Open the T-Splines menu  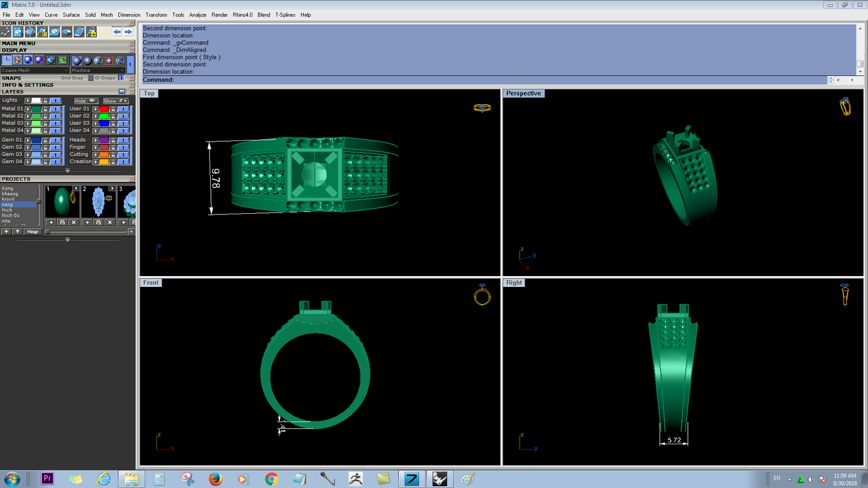click(285, 14)
